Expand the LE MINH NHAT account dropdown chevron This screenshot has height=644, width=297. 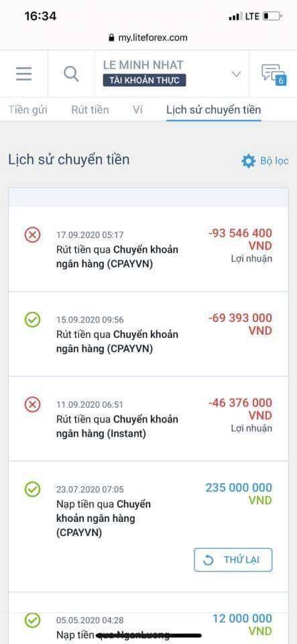(x=236, y=74)
